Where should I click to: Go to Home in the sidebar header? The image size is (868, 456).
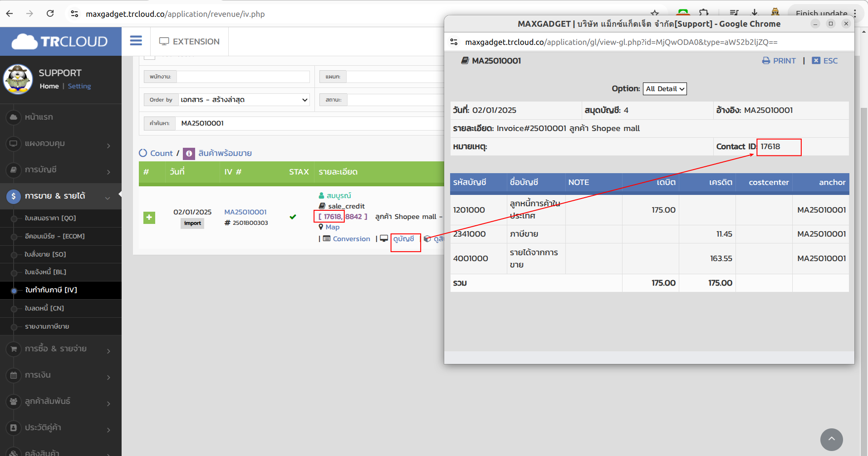pos(49,86)
